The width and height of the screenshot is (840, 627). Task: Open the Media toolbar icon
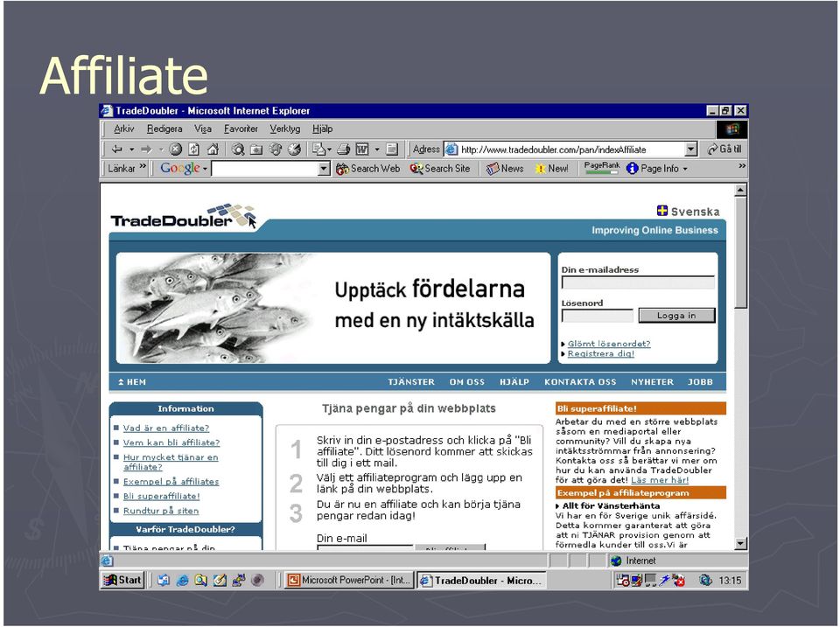(276, 150)
